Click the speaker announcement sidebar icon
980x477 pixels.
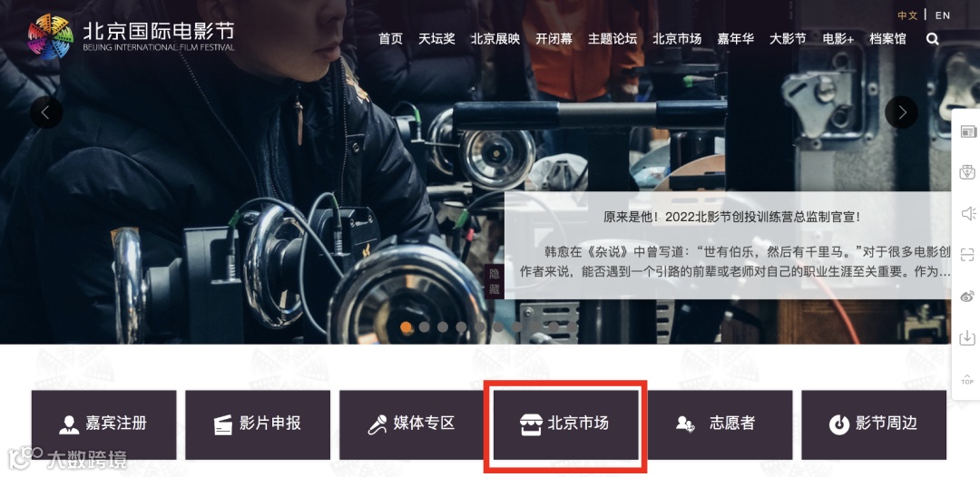pyautogui.click(x=967, y=213)
